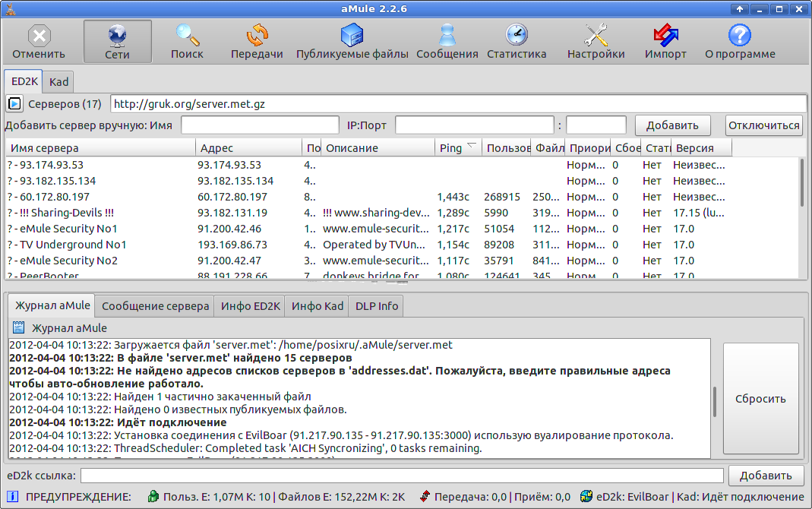Click the eD2k ссылка input field

[402, 476]
